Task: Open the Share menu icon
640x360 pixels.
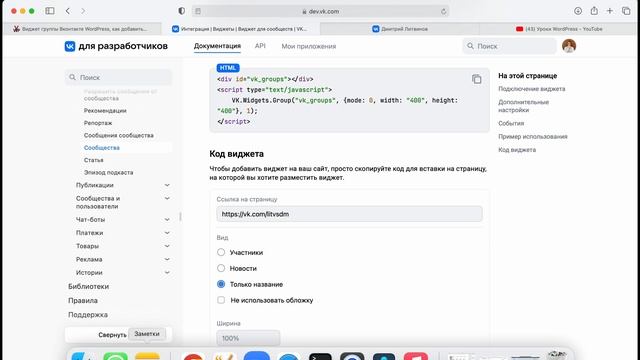Action: pos(594,11)
